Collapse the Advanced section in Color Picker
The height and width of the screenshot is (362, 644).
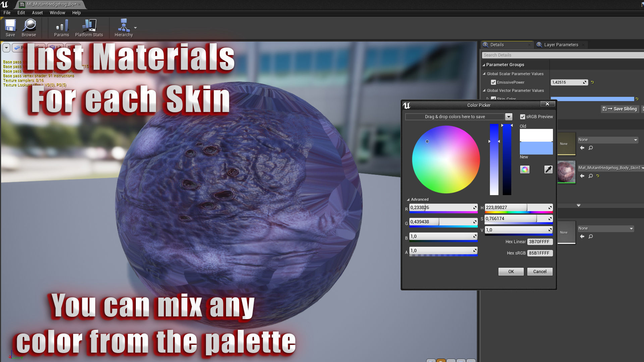click(408, 199)
